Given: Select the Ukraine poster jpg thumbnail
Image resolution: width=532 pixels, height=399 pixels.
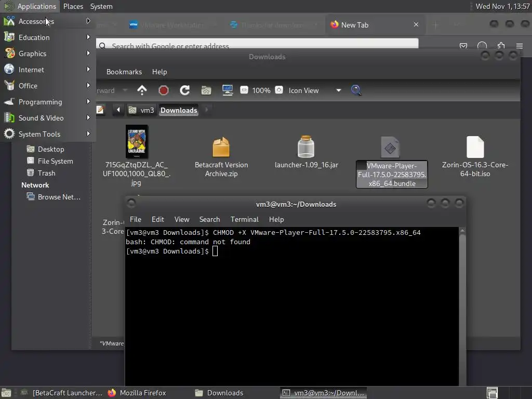Looking at the screenshot, I should (137, 141).
